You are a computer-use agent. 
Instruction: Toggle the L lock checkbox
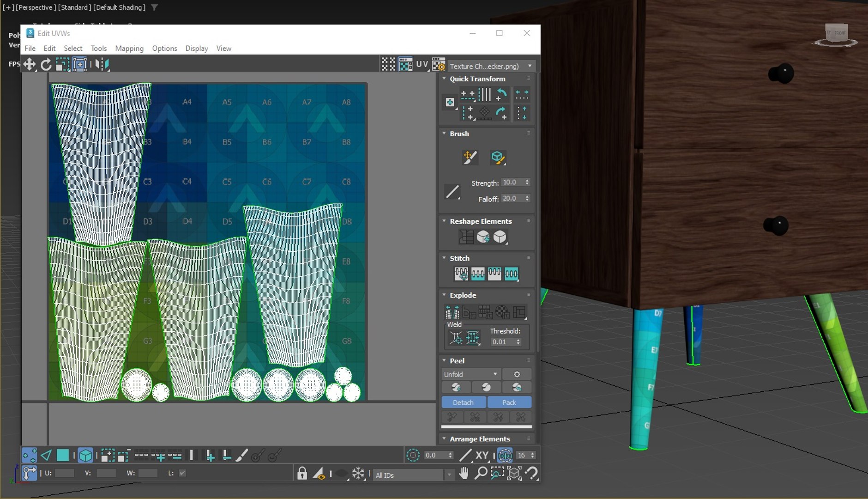point(182,473)
